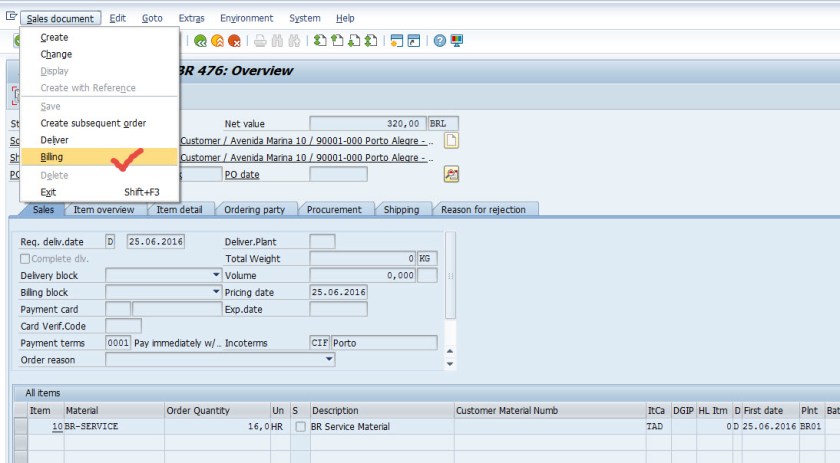The height and width of the screenshot is (463, 840).
Task: Open the Billing block dropdown
Action: coord(215,292)
